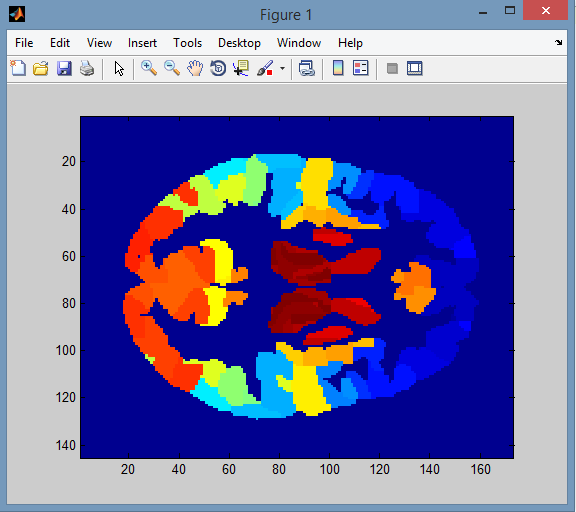Click the Link Plot toolbar button
The width and height of the screenshot is (576, 512).
tap(307, 68)
